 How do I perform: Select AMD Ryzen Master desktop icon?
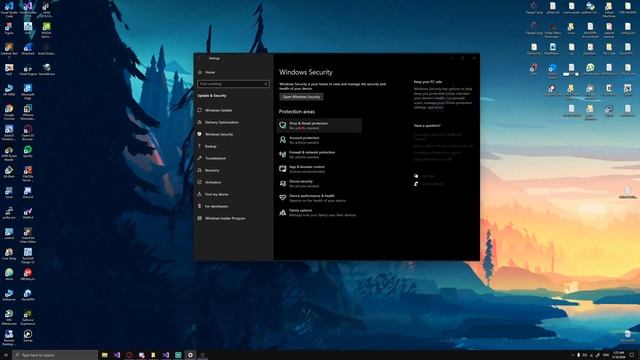(9, 153)
